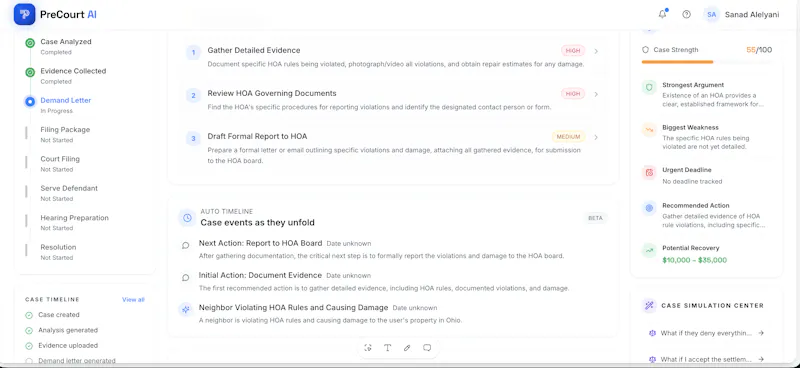Click the Sanad Alelyani user name
This screenshot has width=800, height=368.
(x=752, y=14)
